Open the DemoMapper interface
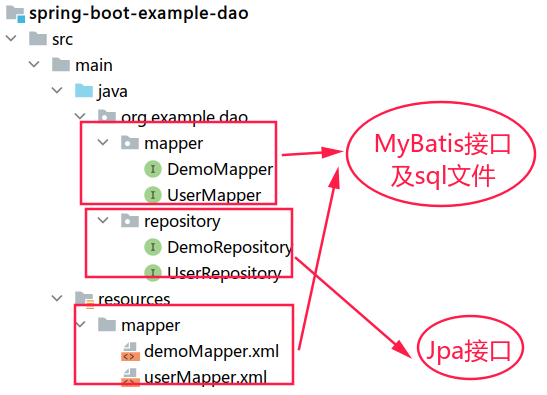This screenshot has height=395, width=547. pos(220,170)
